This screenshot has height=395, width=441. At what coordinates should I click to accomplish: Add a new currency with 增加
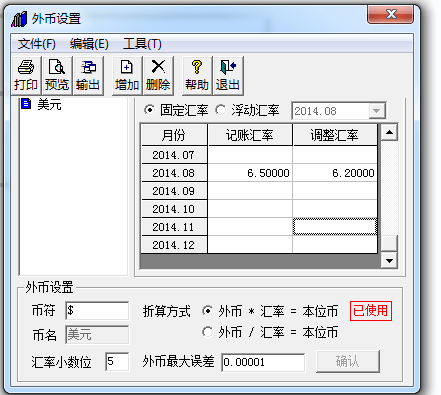click(127, 76)
